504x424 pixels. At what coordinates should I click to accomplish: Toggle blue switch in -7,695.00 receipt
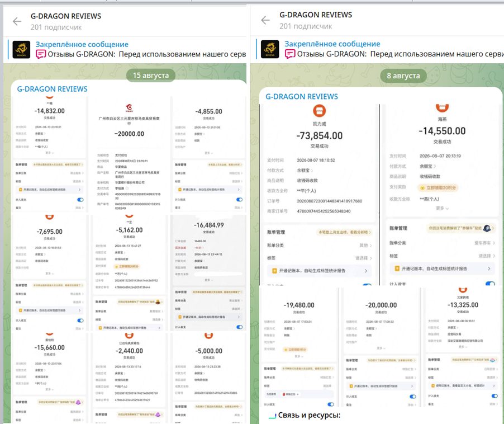pos(80,321)
